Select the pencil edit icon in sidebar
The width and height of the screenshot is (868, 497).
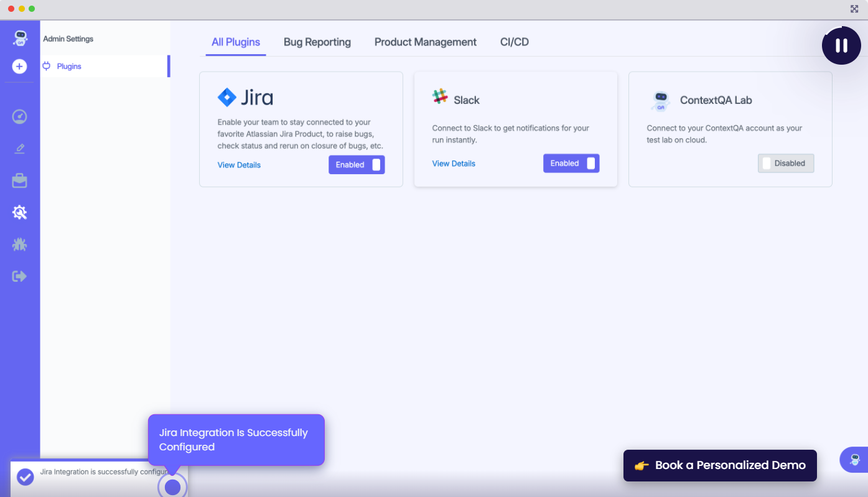[x=20, y=149]
